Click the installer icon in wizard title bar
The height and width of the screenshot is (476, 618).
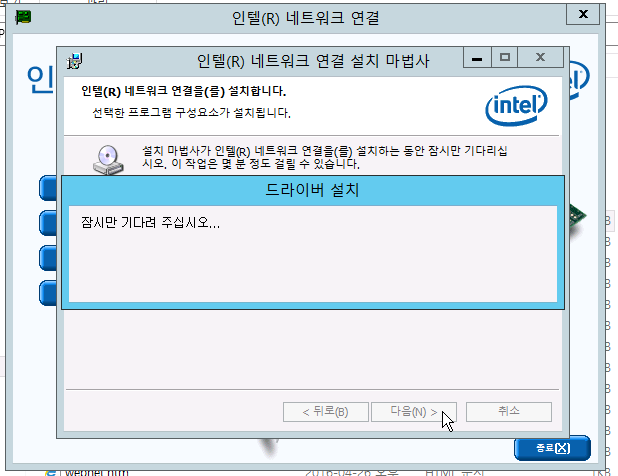[x=75, y=61]
